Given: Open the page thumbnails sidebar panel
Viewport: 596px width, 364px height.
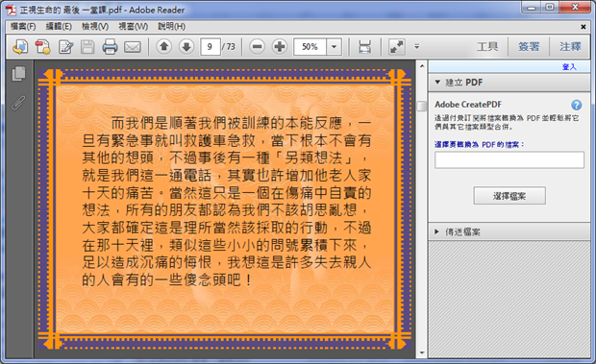Looking at the screenshot, I should (18, 74).
